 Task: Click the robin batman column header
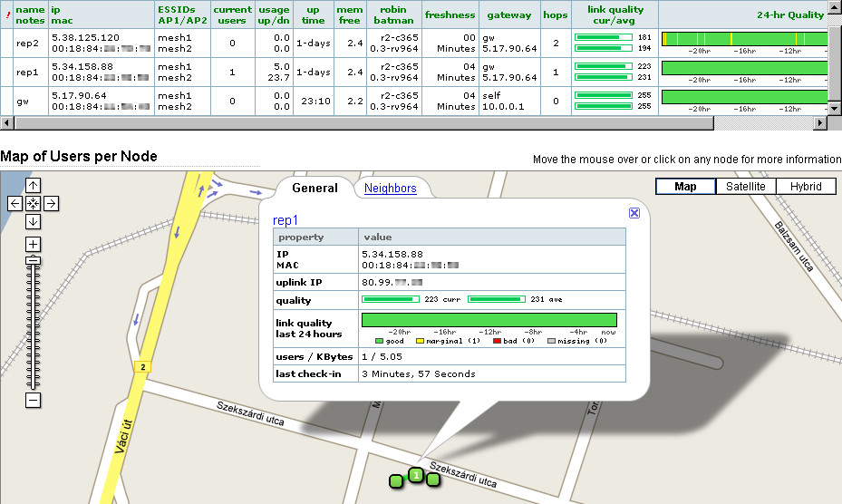[393, 15]
